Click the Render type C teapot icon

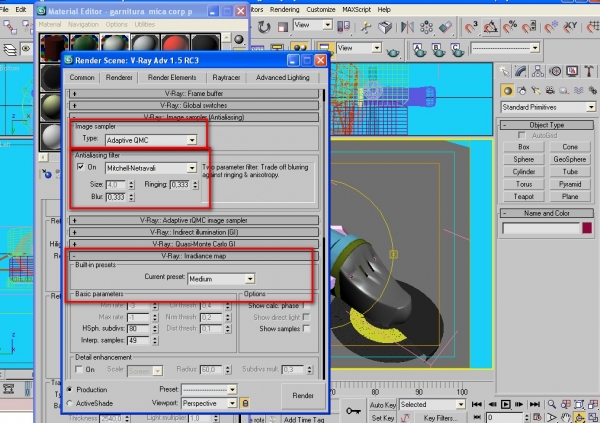pos(457,50)
